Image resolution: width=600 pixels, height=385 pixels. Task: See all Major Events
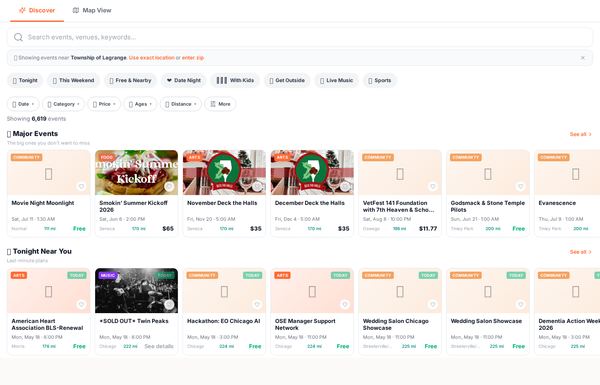[x=580, y=134]
